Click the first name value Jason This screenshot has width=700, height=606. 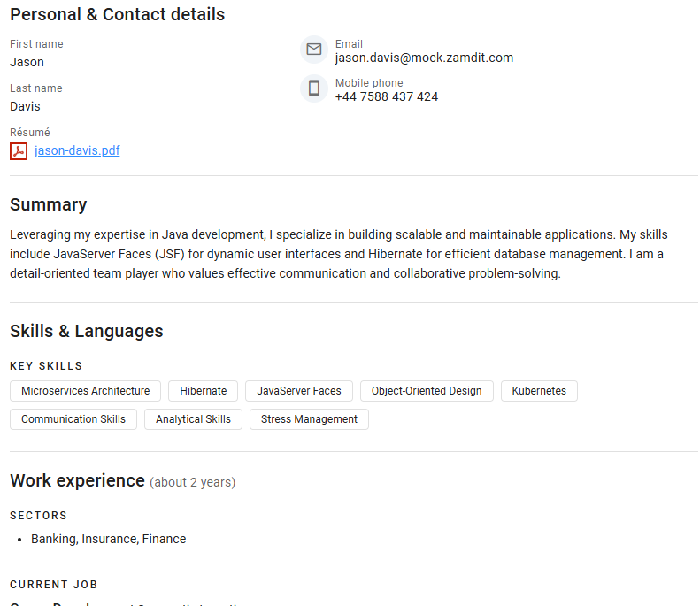(27, 63)
